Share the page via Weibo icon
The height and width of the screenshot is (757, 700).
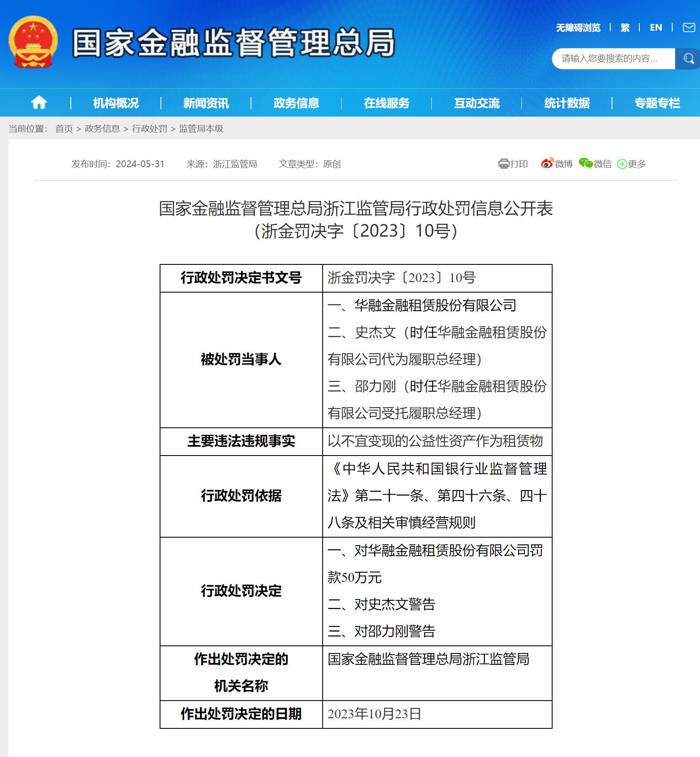(x=547, y=163)
